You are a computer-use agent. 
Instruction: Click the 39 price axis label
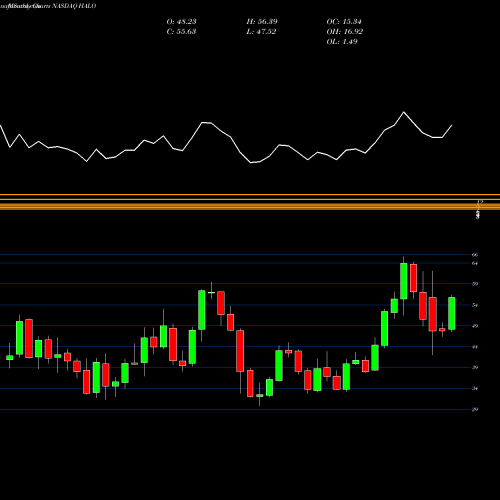click(x=475, y=368)
